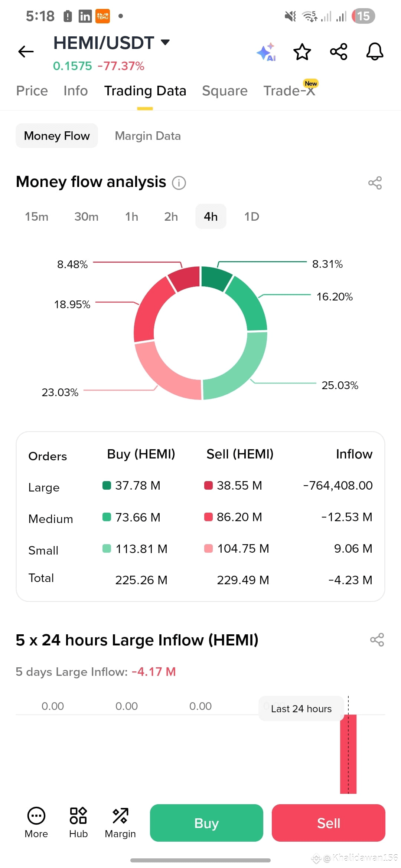Select the 30m time interval
Viewport: 401px width, 868px height.
87,217
